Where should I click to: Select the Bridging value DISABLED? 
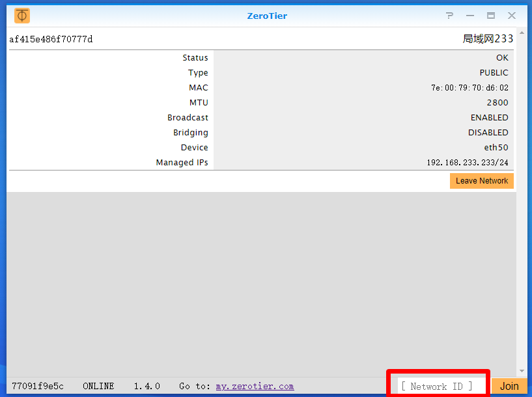pyautogui.click(x=488, y=133)
